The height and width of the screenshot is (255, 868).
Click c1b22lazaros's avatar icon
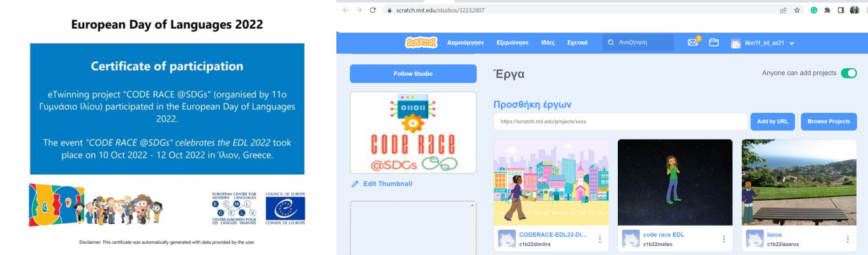pyautogui.click(x=754, y=239)
